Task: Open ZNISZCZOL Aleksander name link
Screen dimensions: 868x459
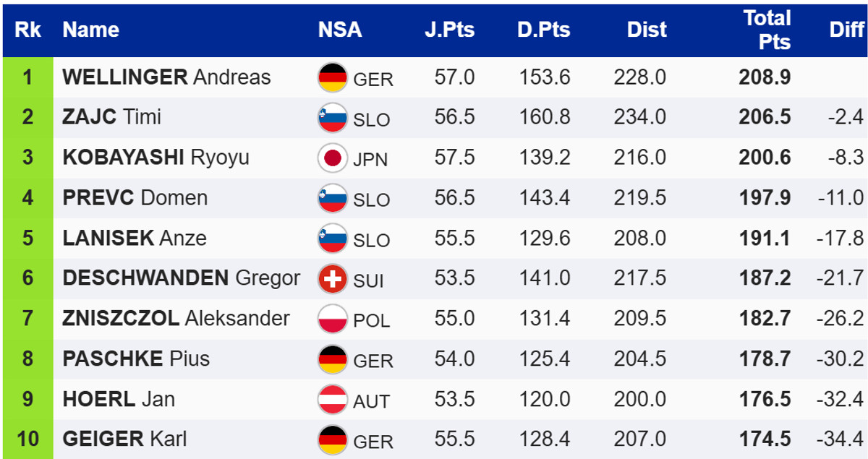Action: click(176, 318)
